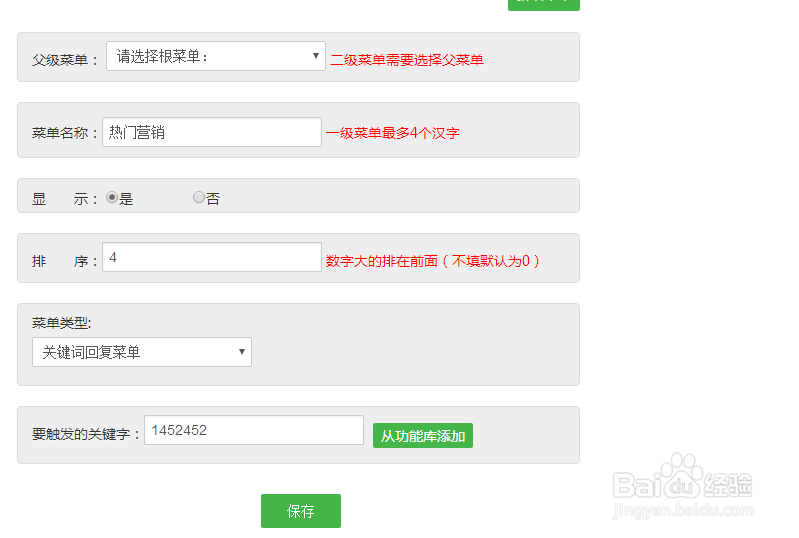Open the 父级菜单 parent menu dropdown

[216, 56]
